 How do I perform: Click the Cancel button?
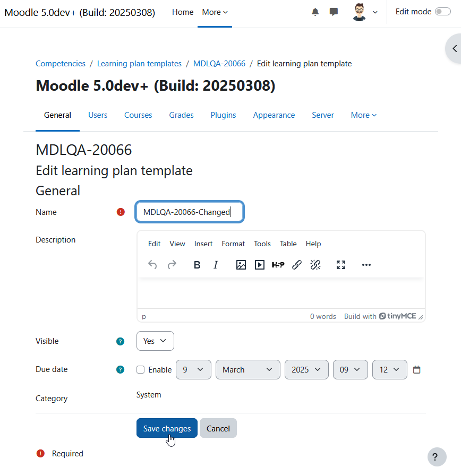[x=218, y=428]
